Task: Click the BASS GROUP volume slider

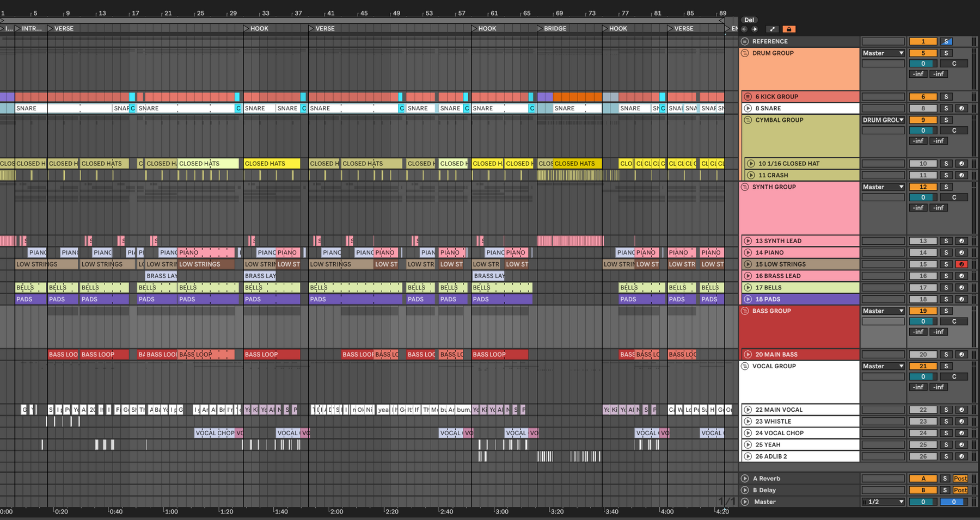Action: (923, 321)
